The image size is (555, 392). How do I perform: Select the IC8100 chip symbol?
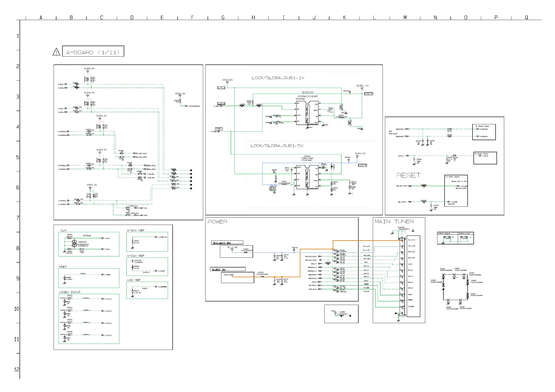point(307,113)
